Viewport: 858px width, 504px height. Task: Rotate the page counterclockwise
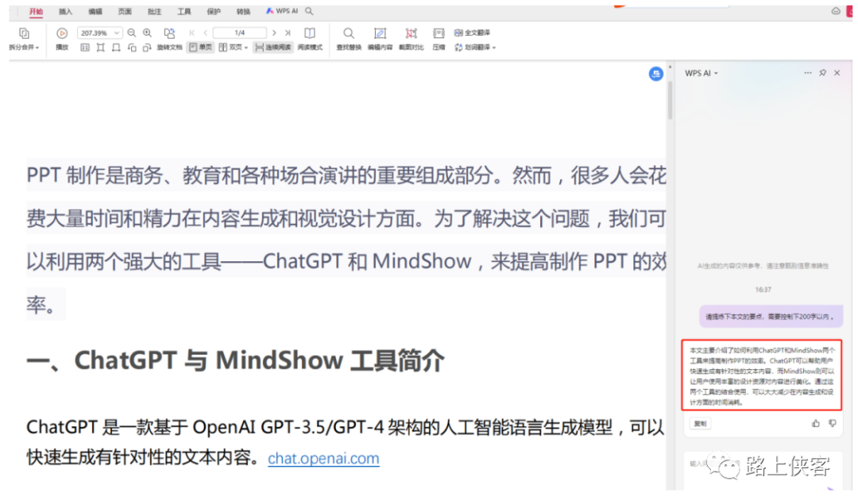tap(132, 48)
